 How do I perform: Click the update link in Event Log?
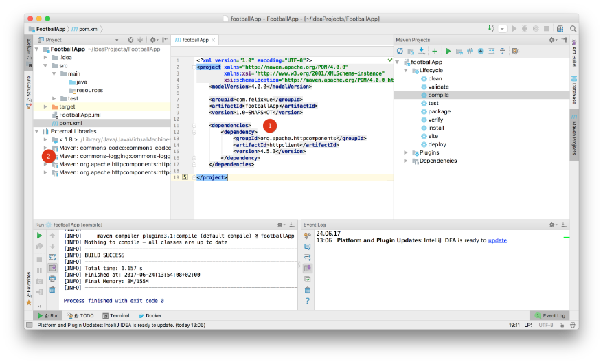pyautogui.click(x=497, y=241)
